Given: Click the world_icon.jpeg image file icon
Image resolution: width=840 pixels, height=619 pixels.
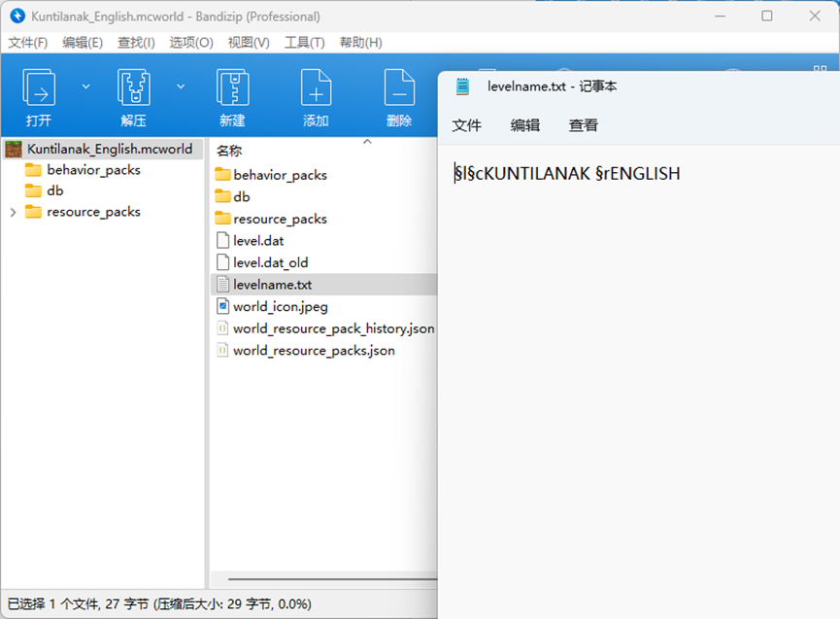Looking at the screenshot, I should [222, 306].
